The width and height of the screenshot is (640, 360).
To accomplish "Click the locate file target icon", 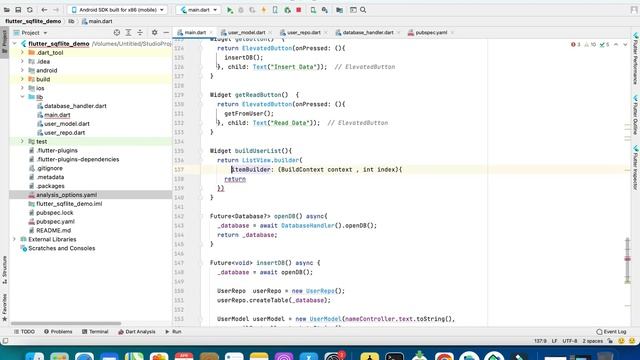I will coord(117,33).
